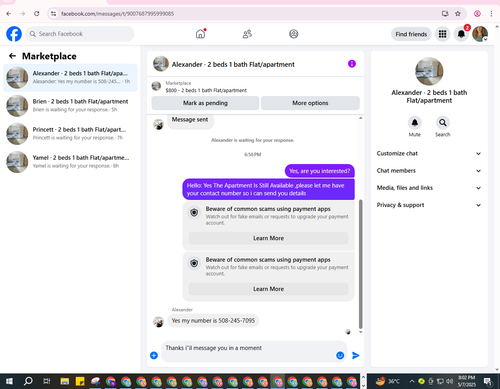Open Brien conversation in list
Screen dimensions: 500x389
pos(70,106)
